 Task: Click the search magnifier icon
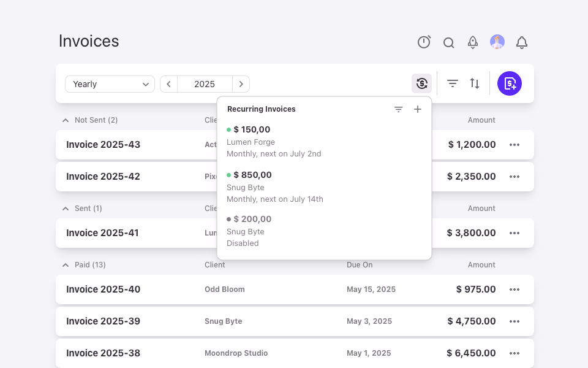[x=448, y=43]
